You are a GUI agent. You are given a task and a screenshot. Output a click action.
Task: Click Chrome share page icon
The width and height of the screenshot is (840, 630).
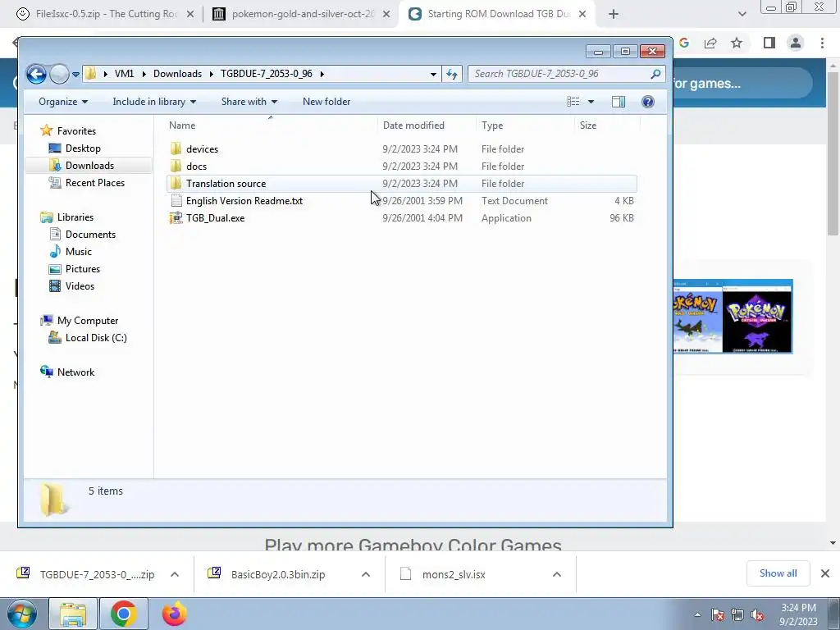click(710, 43)
